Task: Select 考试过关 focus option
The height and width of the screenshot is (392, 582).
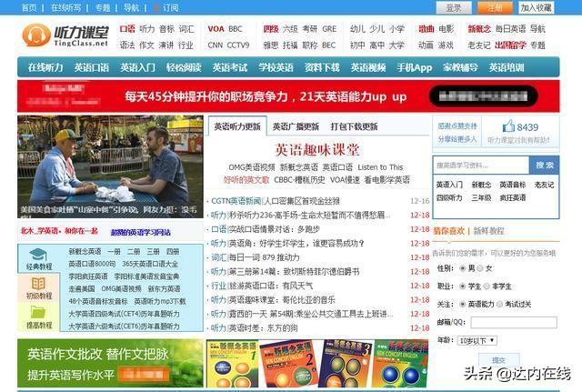Action: pos(499,304)
